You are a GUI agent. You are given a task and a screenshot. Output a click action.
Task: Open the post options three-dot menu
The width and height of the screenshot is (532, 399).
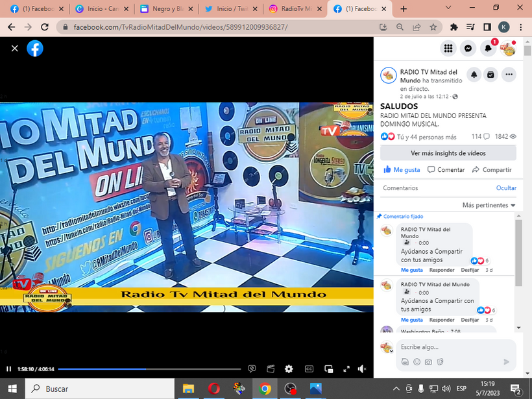coord(509,75)
